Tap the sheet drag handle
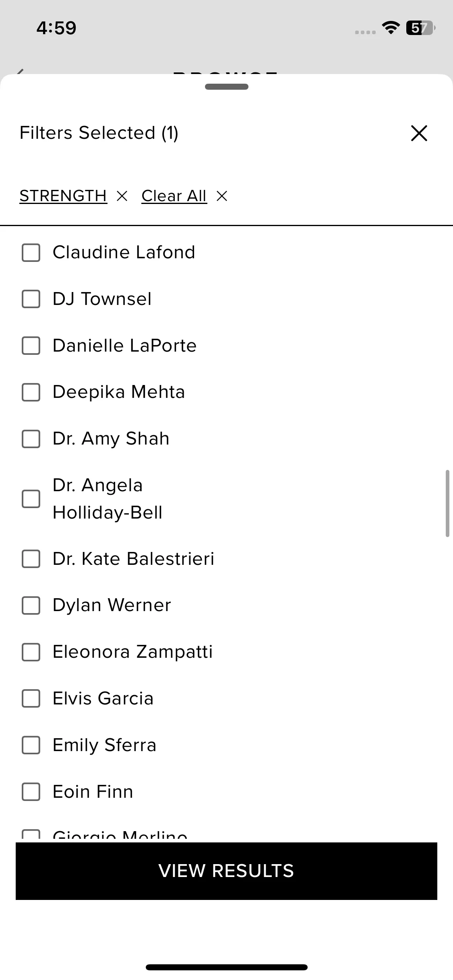Image resolution: width=453 pixels, height=980 pixels. tap(226, 87)
